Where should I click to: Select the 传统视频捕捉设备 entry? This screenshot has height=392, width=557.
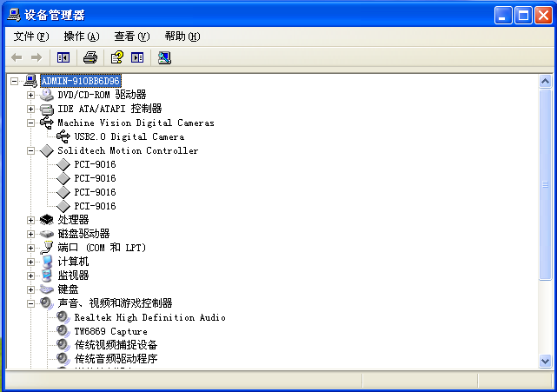click(116, 345)
